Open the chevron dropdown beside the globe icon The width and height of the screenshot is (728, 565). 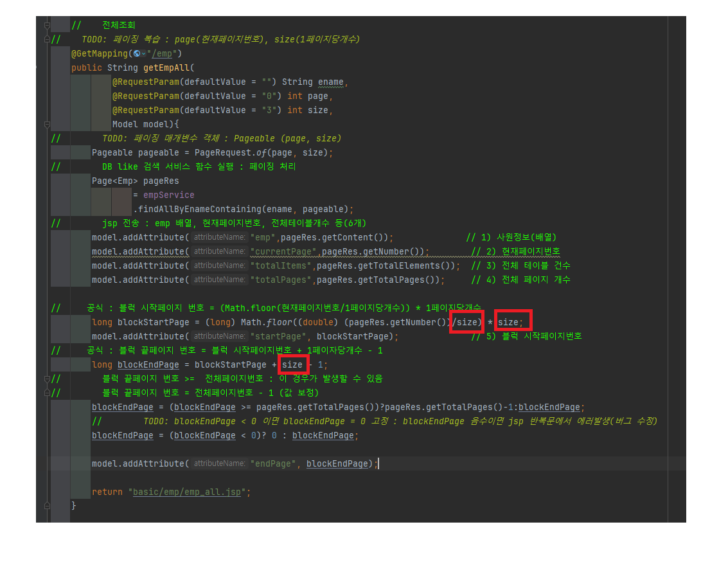click(143, 54)
